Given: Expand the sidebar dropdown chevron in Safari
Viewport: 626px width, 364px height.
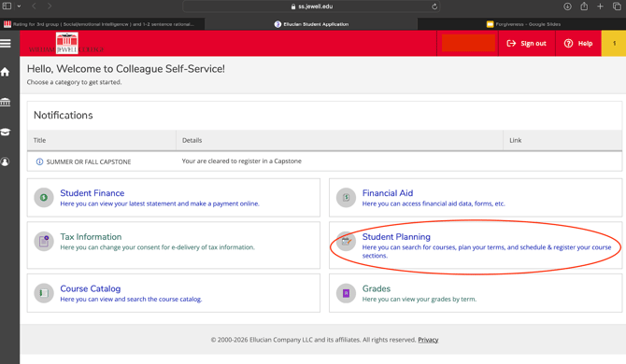Looking at the screenshot, I should point(19,7).
